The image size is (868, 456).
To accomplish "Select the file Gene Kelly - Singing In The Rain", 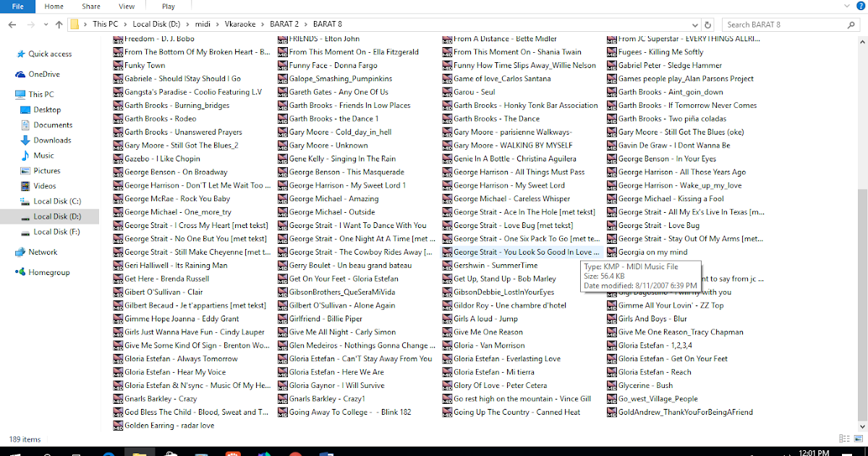I will 337,159.
